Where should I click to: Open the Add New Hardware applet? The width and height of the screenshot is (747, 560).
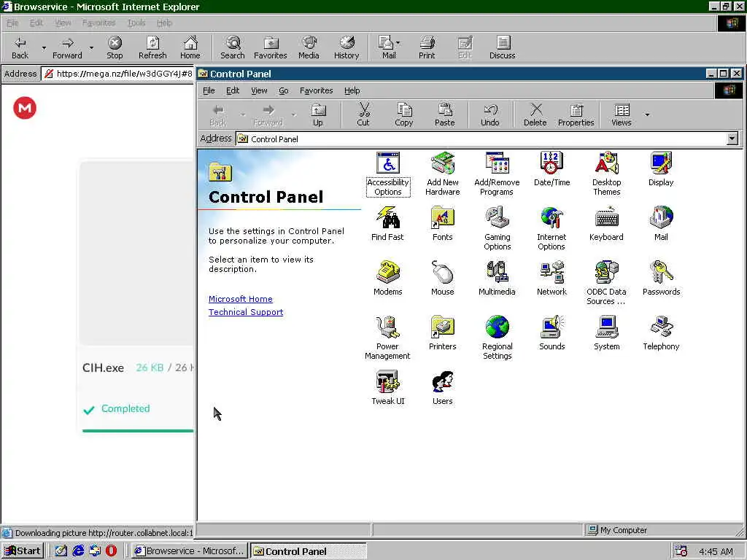pyautogui.click(x=443, y=174)
